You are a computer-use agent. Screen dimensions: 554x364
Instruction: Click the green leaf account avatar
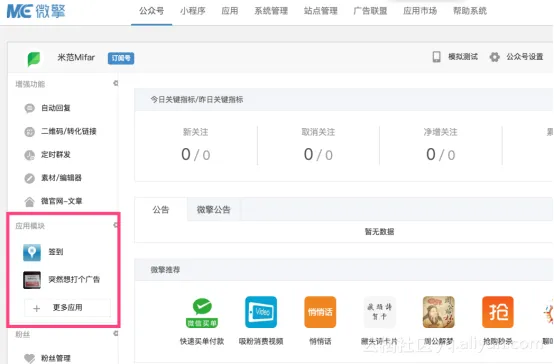point(34,58)
